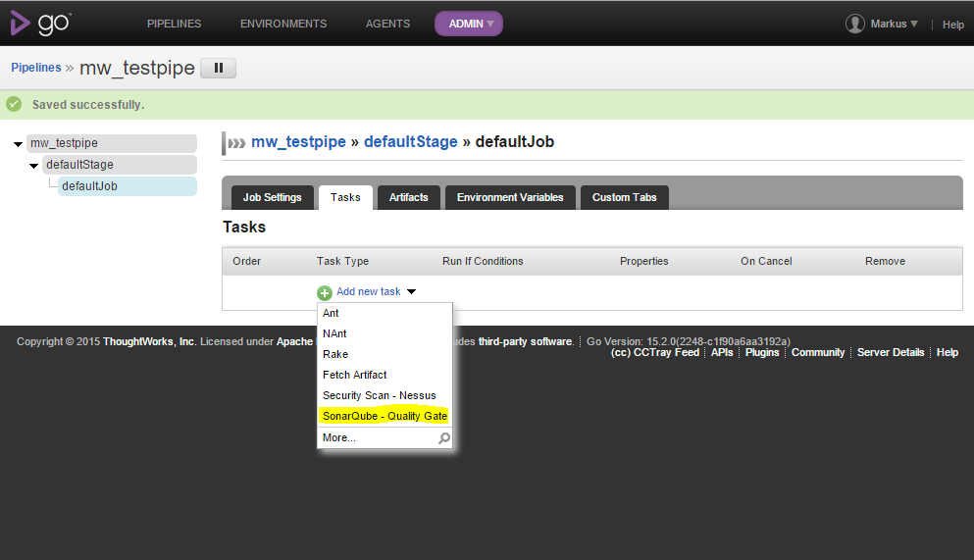Viewport: 974px width, 560px height.
Task: Open the APIs footer link
Action: (x=722, y=353)
